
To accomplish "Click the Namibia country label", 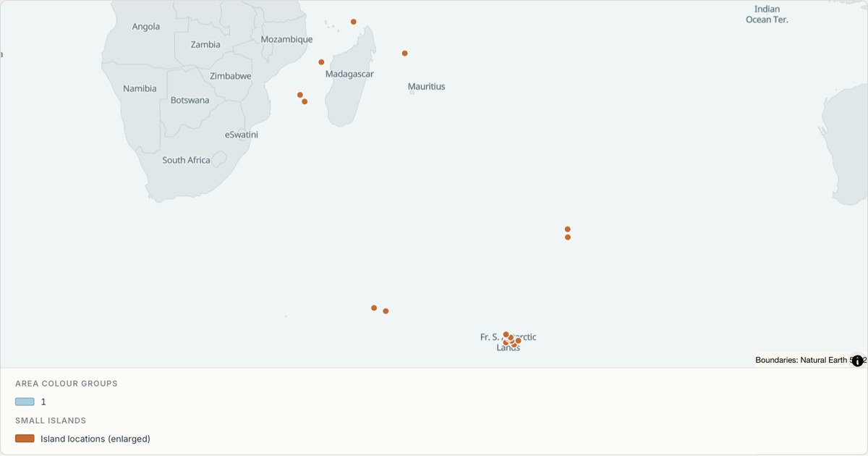I will (140, 88).
